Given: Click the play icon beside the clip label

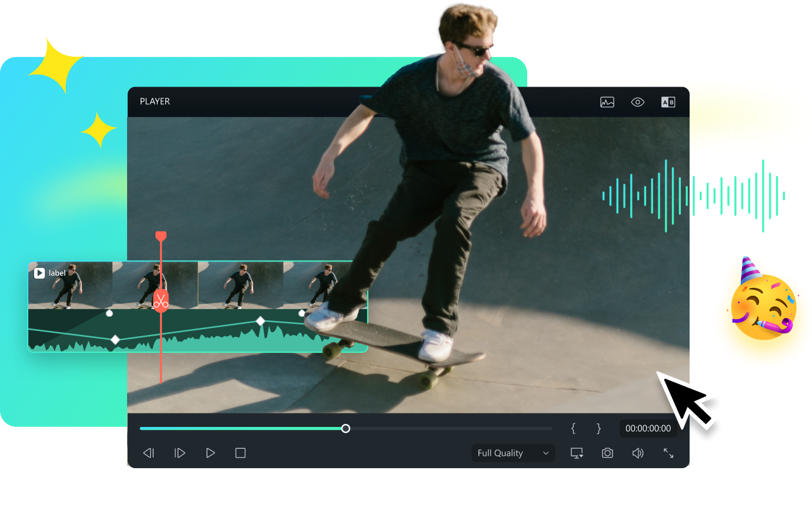Looking at the screenshot, I should tap(39, 273).
